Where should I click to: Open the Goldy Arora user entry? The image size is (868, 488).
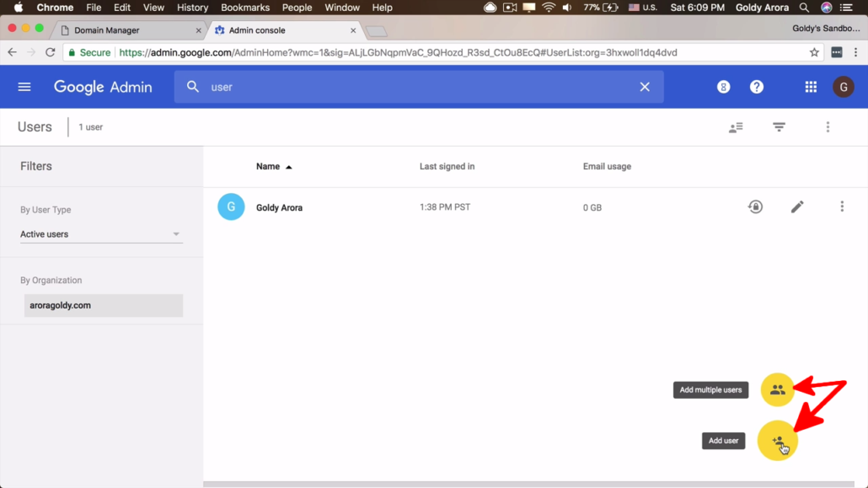point(279,207)
